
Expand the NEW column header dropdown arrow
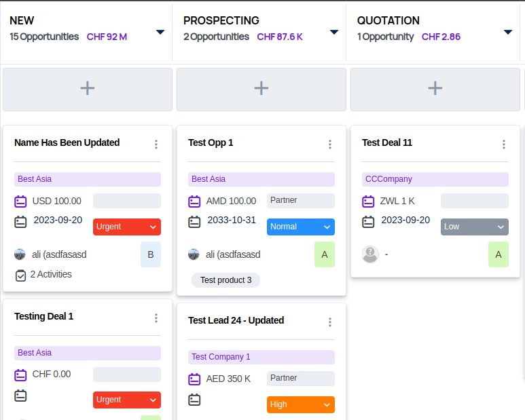click(x=160, y=32)
